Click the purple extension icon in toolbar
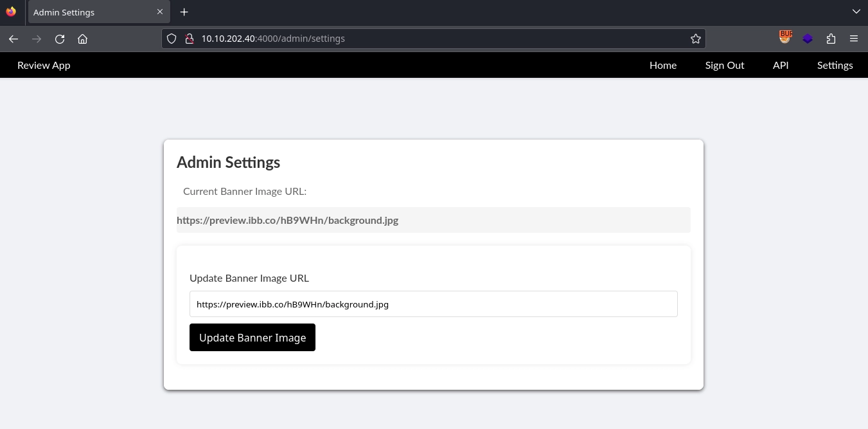The width and height of the screenshot is (868, 429). [808, 39]
